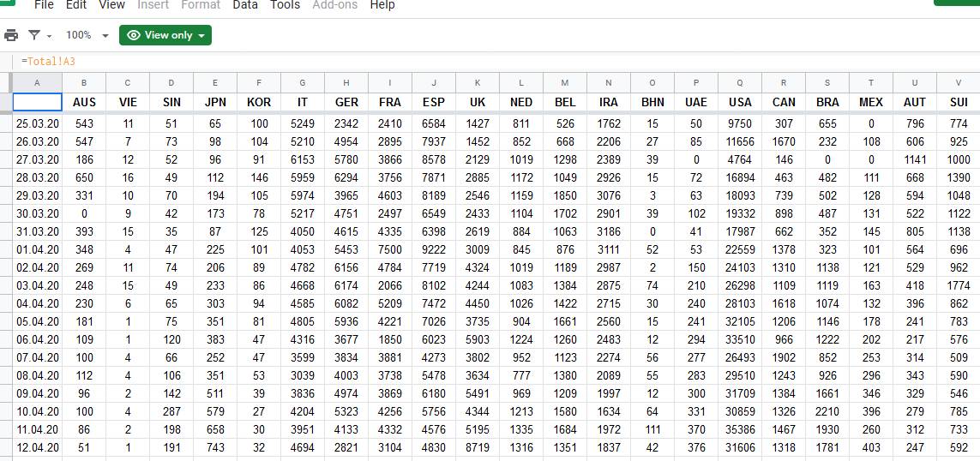
Task: Click the KOR value 146
Action: click(x=259, y=178)
